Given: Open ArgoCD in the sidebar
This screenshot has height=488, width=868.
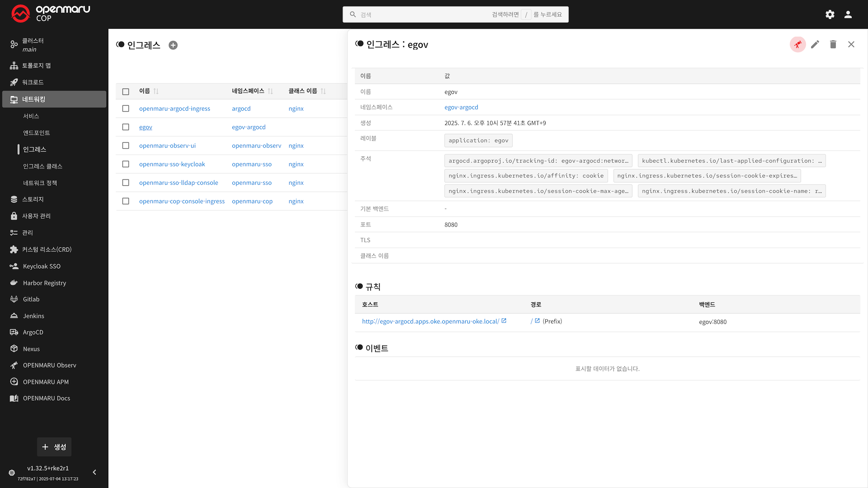Looking at the screenshot, I should [x=33, y=332].
